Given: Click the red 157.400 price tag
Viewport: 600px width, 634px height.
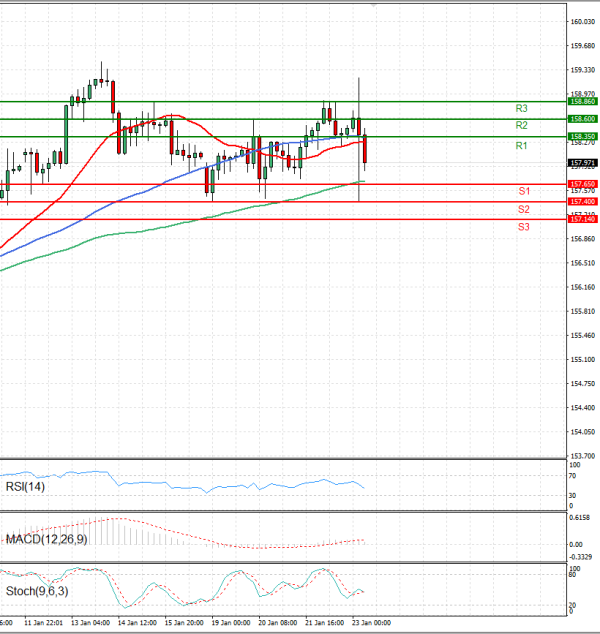Looking at the screenshot, I should tap(582, 201).
